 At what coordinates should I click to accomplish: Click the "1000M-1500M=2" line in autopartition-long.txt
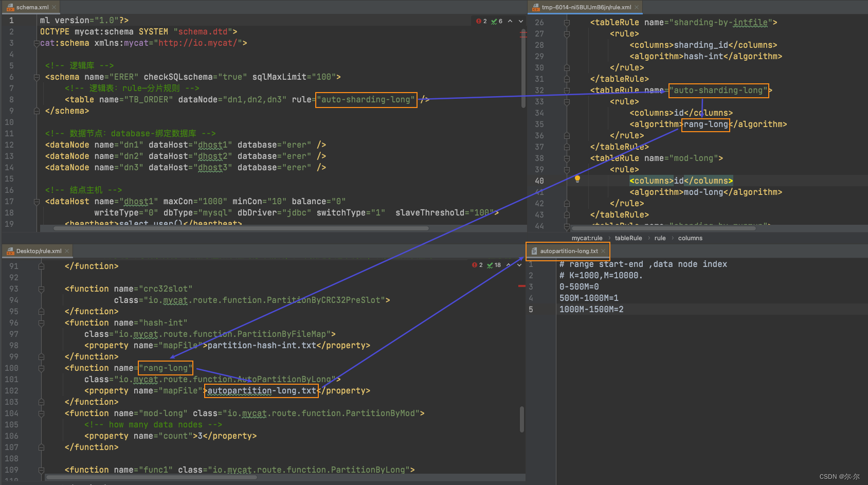point(591,310)
